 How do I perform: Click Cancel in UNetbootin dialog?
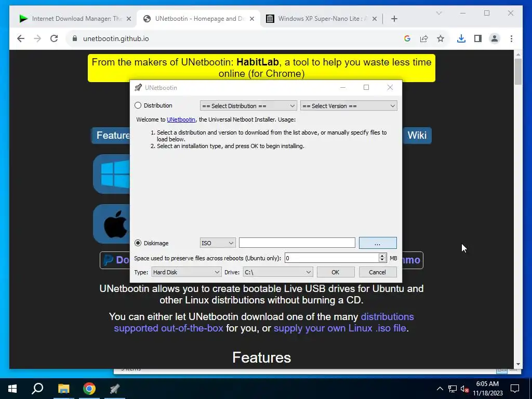click(378, 272)
